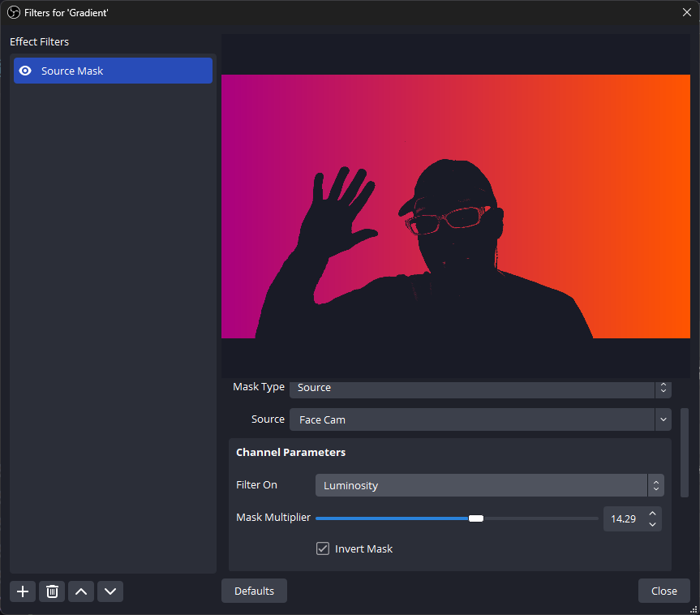
Task: Click the resize grip in the bottom-right corner
Action: [694, 609]
